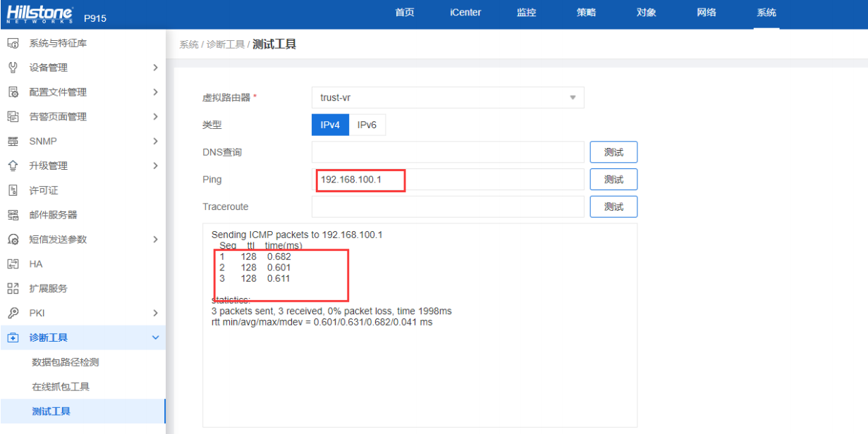This screenshot has width=868, height=434.
Task: Open the iCenter top tab
Action: click(465, 13)
